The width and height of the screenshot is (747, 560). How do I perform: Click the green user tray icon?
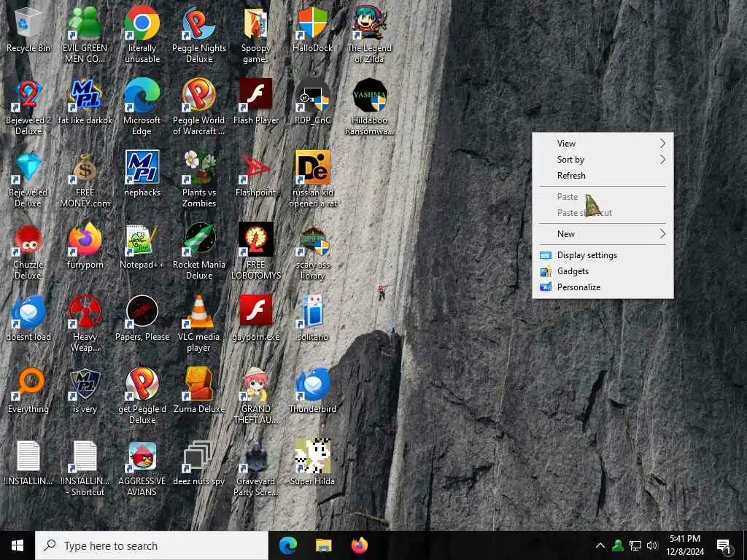click(x=618, y=545)
